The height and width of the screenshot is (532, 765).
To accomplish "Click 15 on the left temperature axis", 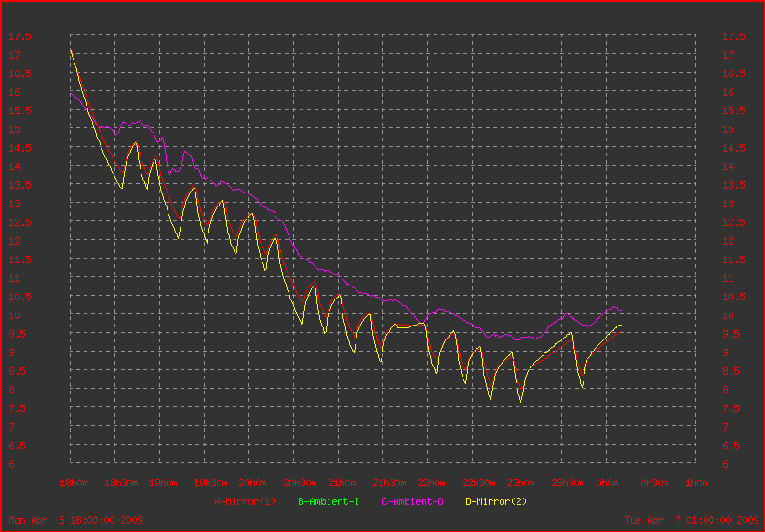I will [x=14, y=129].
